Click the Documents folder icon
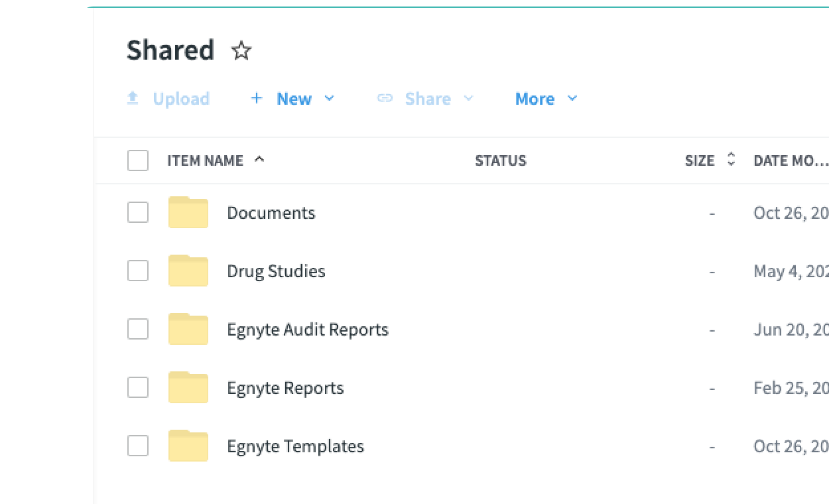Screen dimensions: 829x504 click(188, 213)
